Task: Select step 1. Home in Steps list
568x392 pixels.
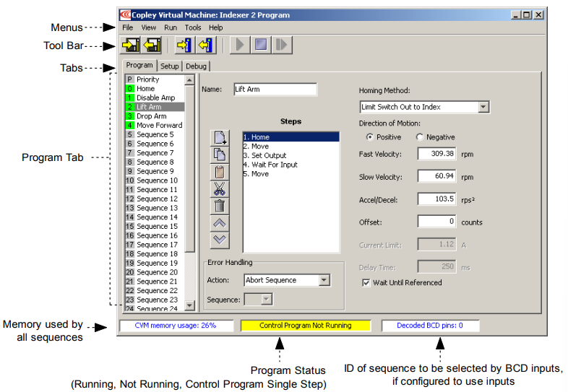Action: (x=291, y=137)
